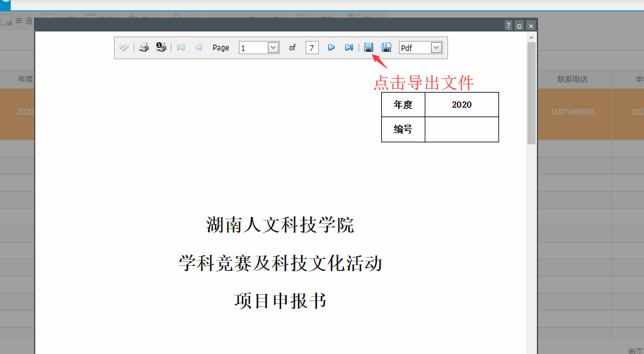Click the grayed-out eraser icon in toolbar
The width and height of the screenshot is (644, 354).
tap(124, 48)
